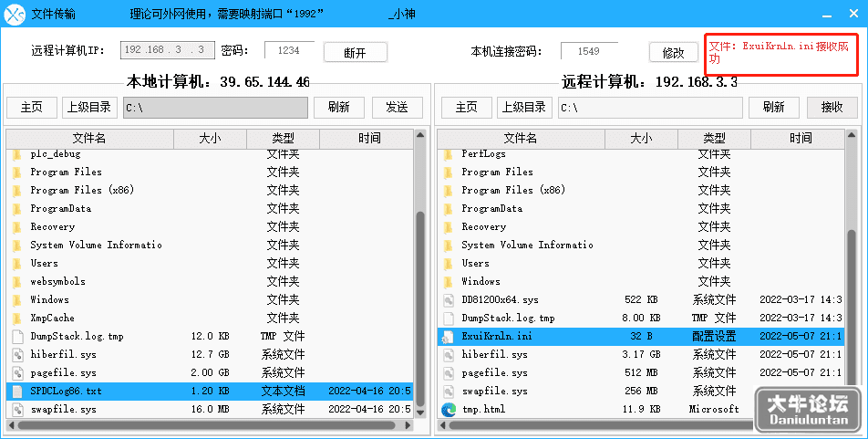Viewport: 868px width, 439px height.
Task: Click system file icon of DD81200x64.sys
Action: (449, 300)
